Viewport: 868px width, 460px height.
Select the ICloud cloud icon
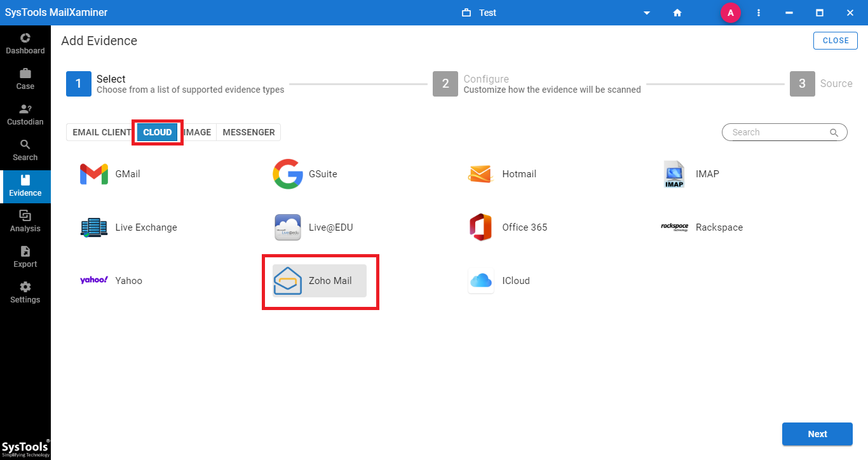[480, 281]
